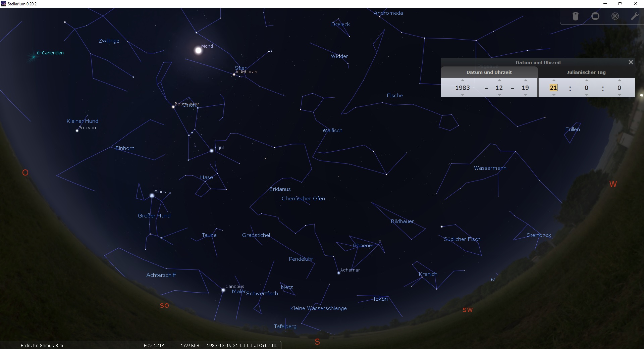
Task: Click the year field showing 1983
Action: (463, 88)
